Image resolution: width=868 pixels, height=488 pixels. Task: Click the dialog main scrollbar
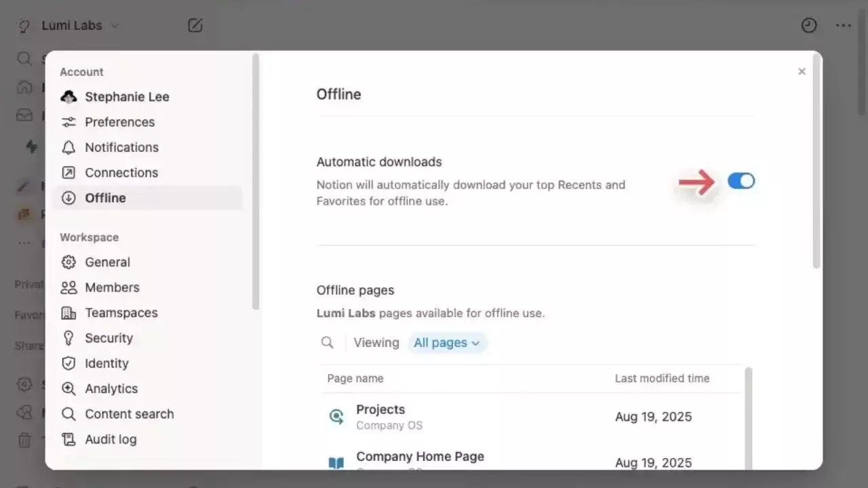pyautogui.click(x=817, y=161)
